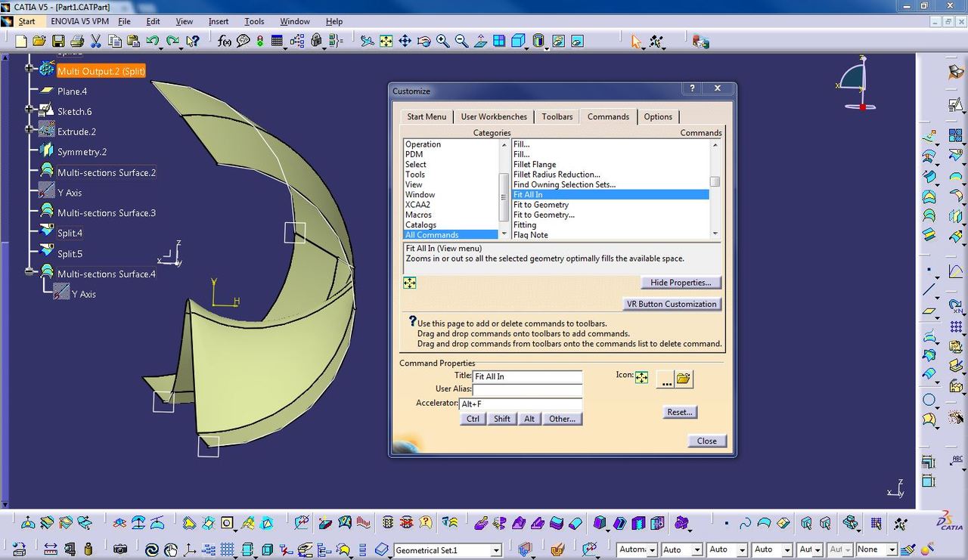Click the Close button in Customize dialog
968x560 pixels.
pos(707,441)
